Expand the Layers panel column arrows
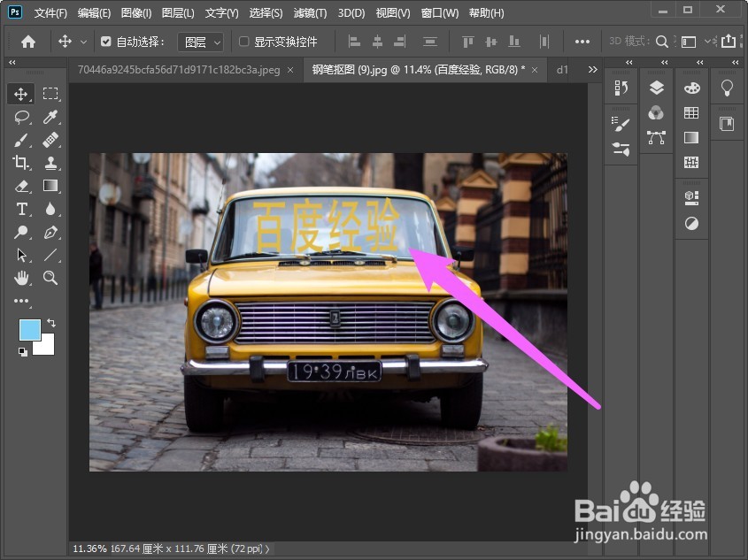This screenshot has width=748, height=560. [x=665, y=62]
